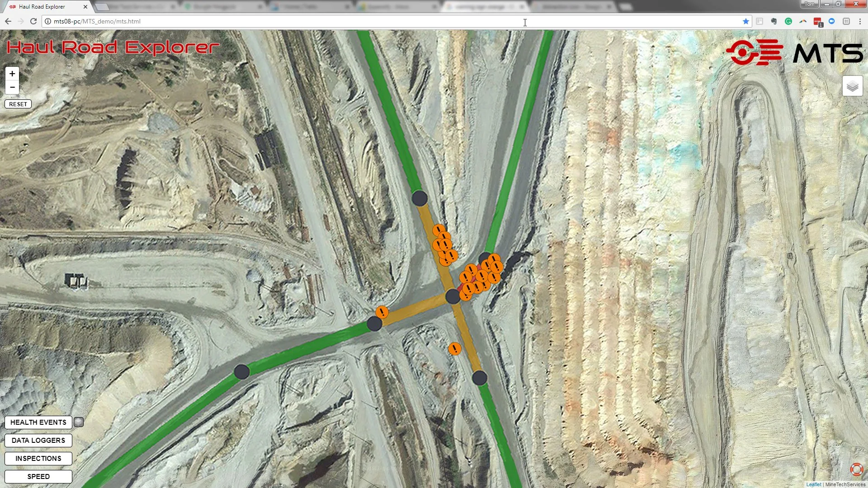Select the northern road node above warning cluster
Image resolution: width=868 pixels, height=488 pixels.
[x=420, y=198]
